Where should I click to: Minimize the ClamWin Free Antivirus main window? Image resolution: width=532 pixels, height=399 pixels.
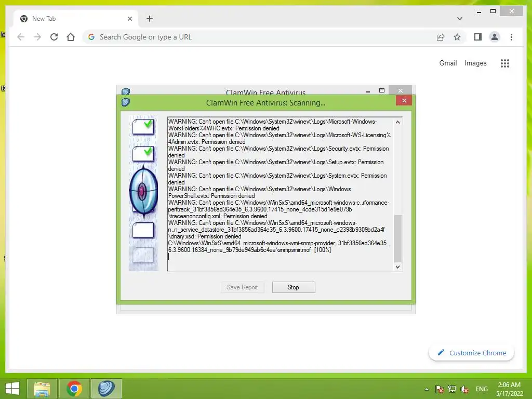[x=368, y=91]
